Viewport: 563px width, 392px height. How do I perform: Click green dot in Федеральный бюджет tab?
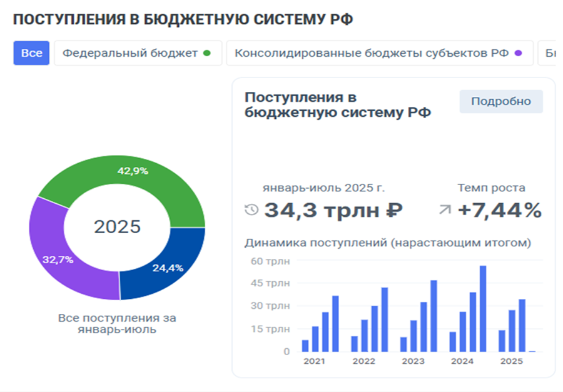click(x=207, y=53)
